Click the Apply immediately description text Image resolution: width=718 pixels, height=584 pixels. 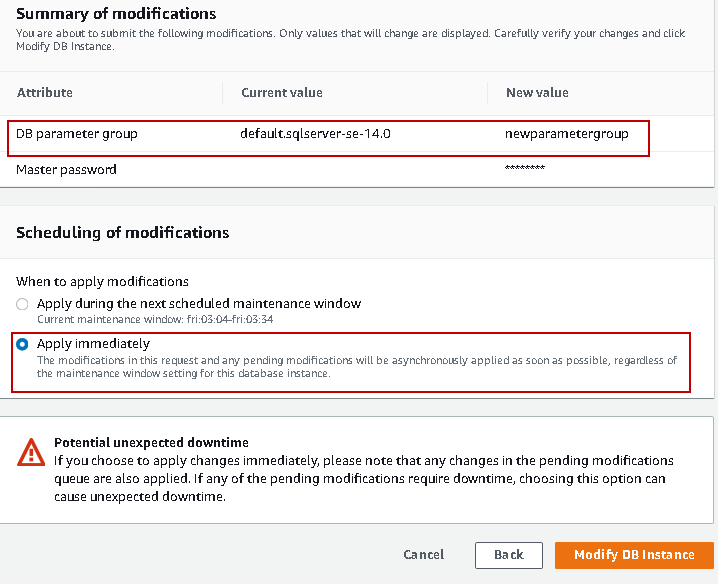(x=356, y=366)
